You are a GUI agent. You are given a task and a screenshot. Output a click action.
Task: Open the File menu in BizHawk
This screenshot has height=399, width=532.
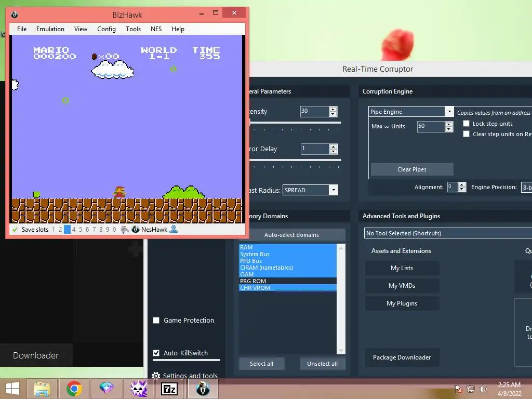[22, 29]
